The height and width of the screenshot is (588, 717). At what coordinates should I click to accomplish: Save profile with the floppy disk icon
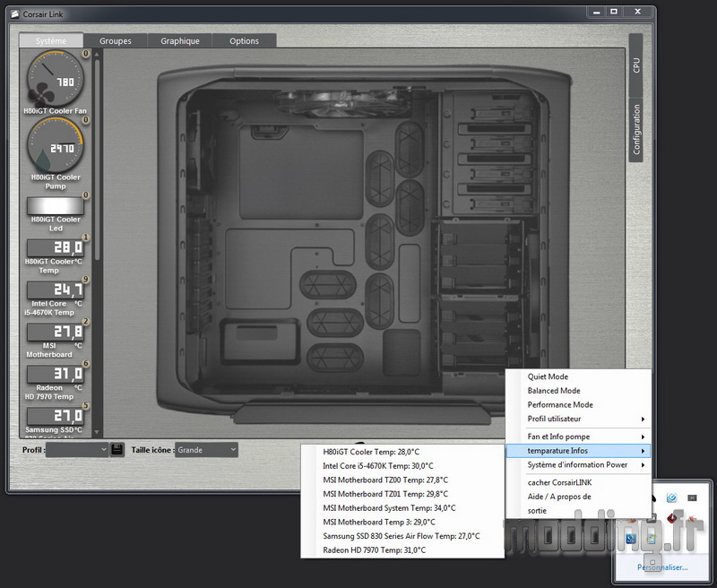click(x=117, y=449)
